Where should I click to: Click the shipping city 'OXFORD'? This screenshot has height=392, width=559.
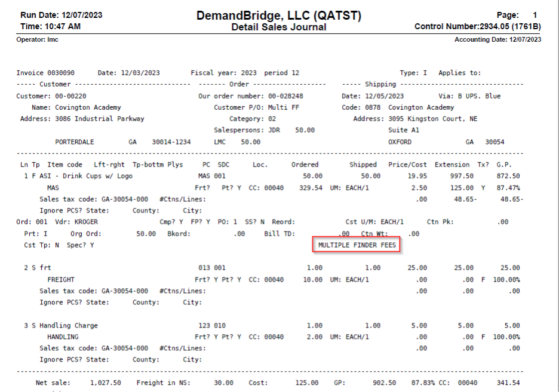[x=400, y=142]
